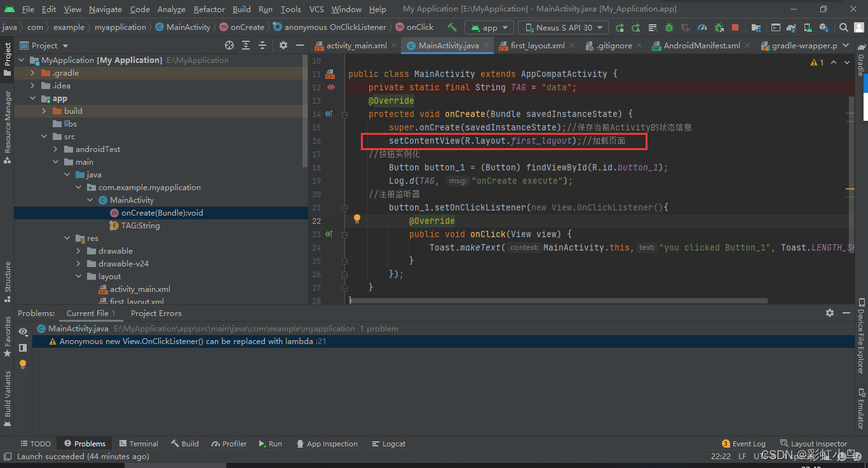Switch to the Project Errors tab
Image resolution: width=868 pixels, height=468 pixels.
click(156, 313)
